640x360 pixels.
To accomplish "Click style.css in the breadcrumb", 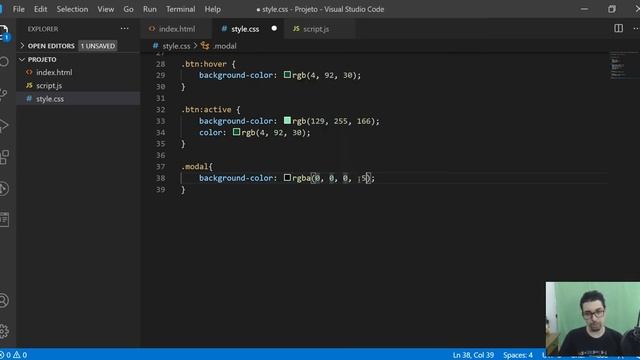I will coord(176,46).
